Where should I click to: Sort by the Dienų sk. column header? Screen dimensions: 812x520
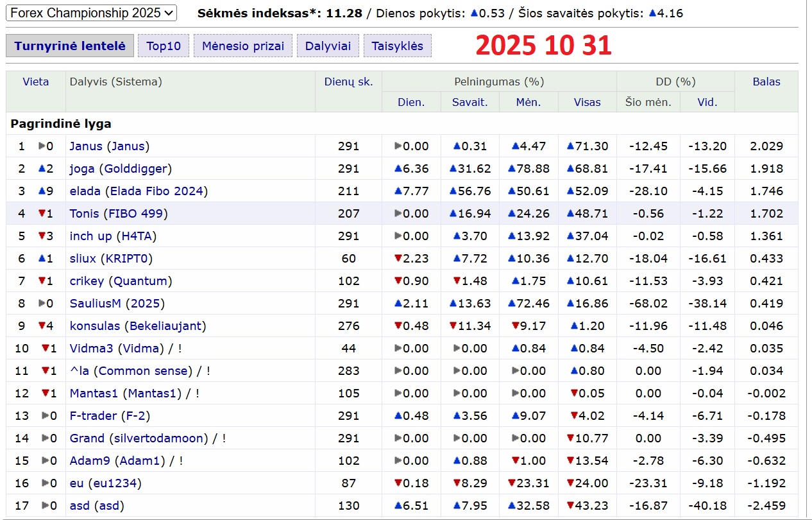(348, 82)
